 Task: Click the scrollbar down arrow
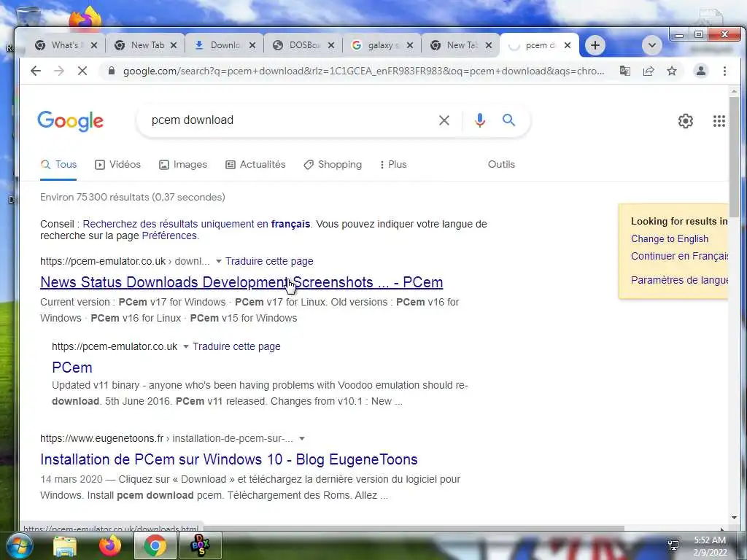[x=734, y=518]
